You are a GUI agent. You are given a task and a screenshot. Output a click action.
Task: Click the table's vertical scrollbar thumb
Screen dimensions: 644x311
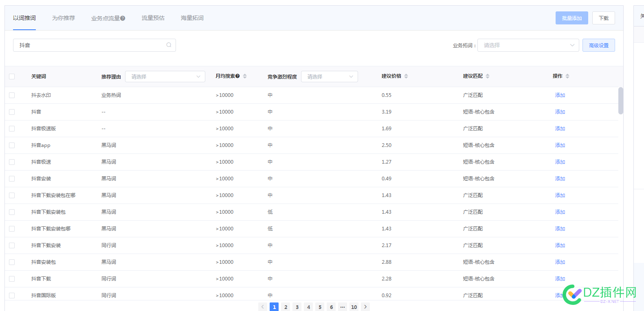tap(621, 101)
